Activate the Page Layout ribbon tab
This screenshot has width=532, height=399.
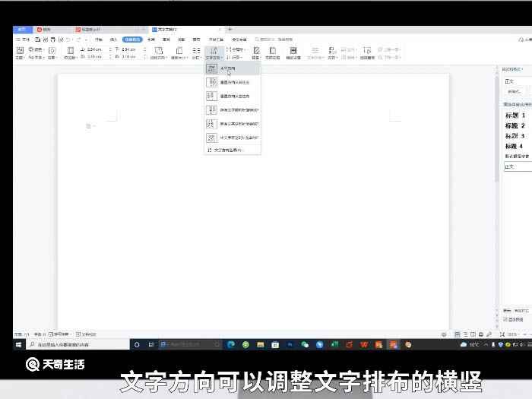coord(132,40)
